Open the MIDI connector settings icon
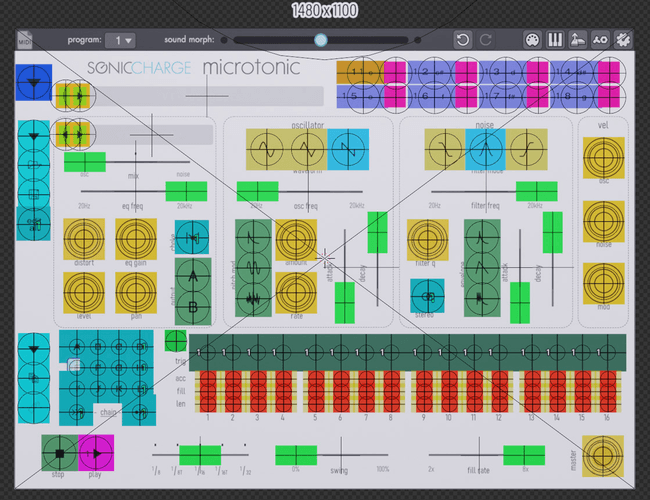The width and height of the screenshot is (650, 500). (x=532, y=40)
